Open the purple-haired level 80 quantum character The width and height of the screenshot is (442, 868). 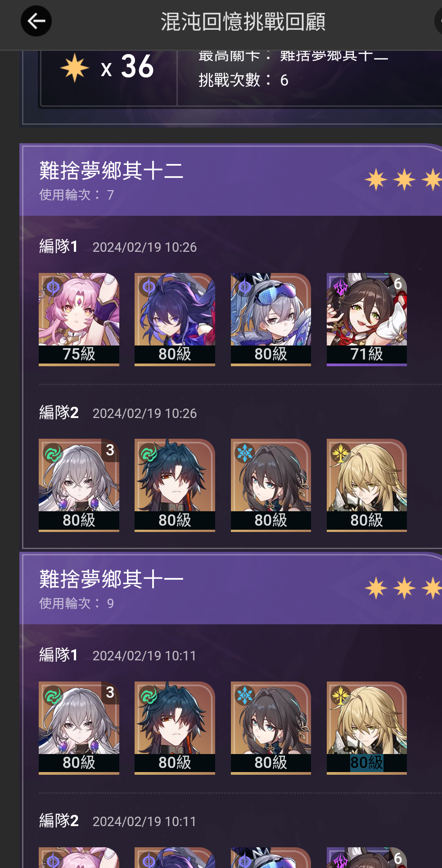(175, 319)
